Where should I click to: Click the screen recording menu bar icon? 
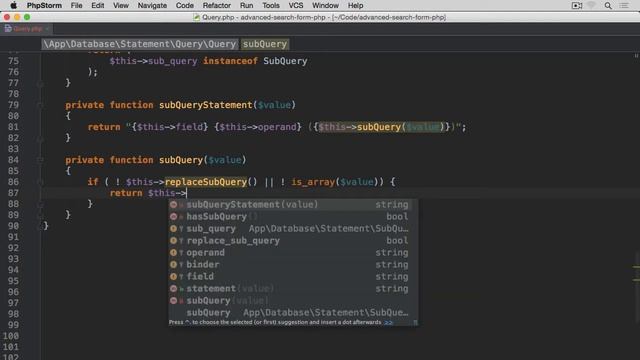coord(576,5)
